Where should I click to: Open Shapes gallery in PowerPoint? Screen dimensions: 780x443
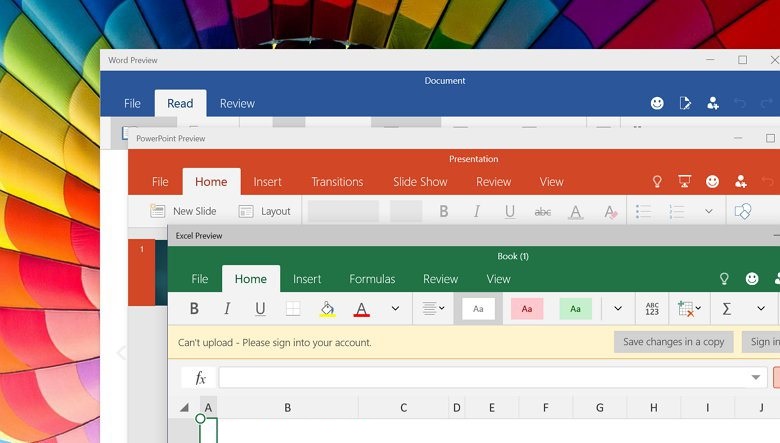coord(743,212)
